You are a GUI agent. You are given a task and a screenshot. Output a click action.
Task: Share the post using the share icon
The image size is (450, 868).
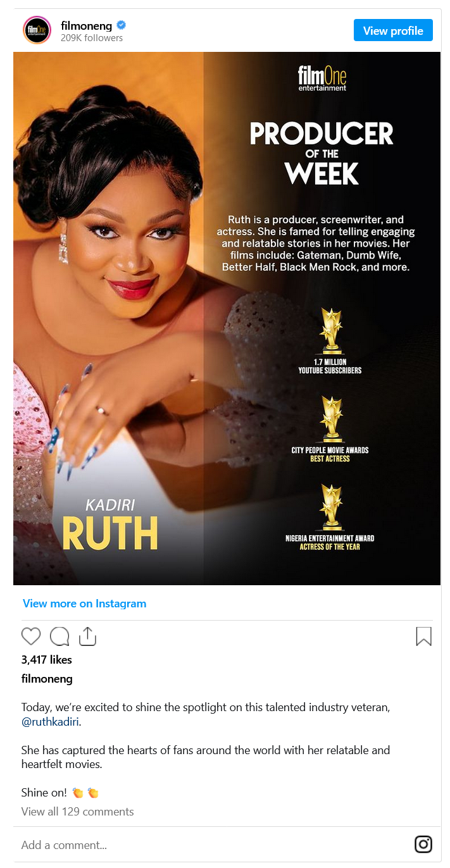[x=87, y=636]
